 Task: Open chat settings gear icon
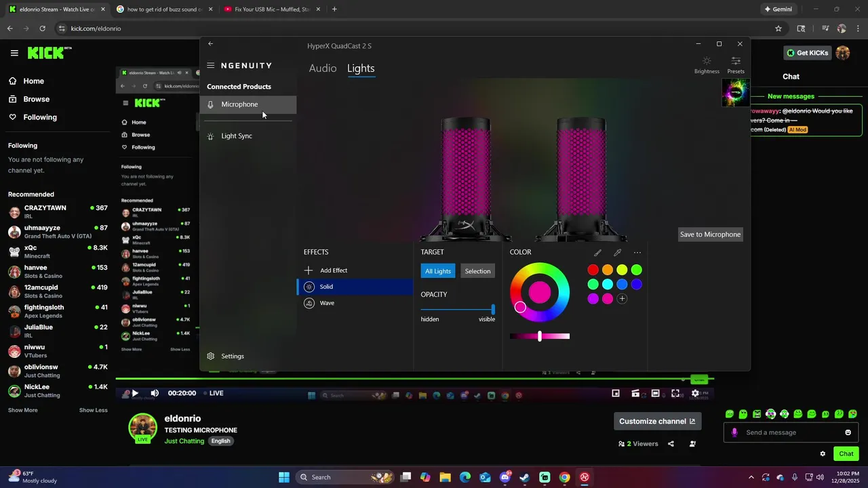point(823,454)
